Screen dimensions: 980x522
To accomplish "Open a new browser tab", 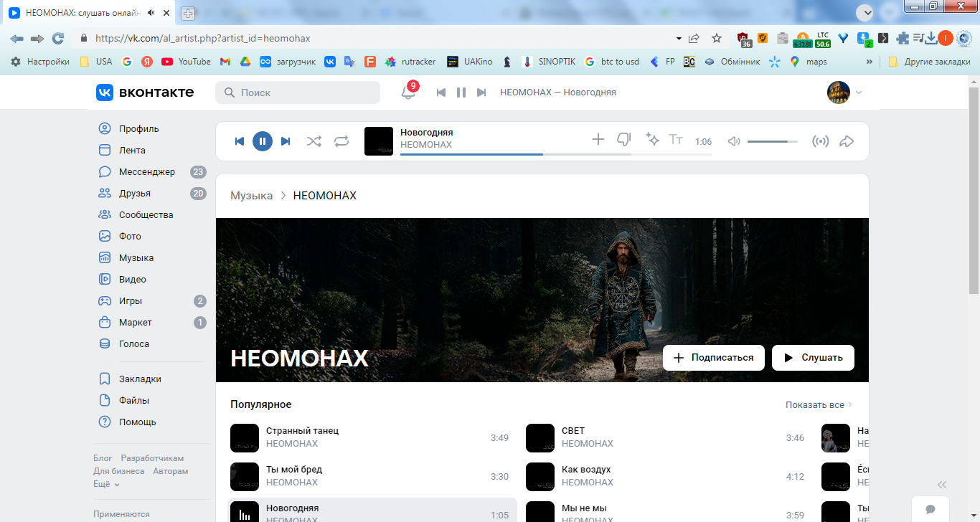I will click(188, 13).
